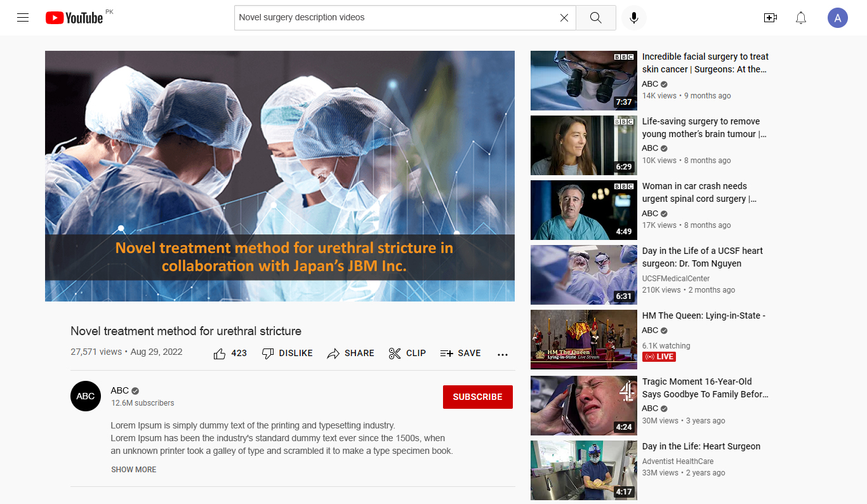This screenshot has width=867, height=504.
Task: Like the video with the thumbs up
Action: (x=220, y=353)
